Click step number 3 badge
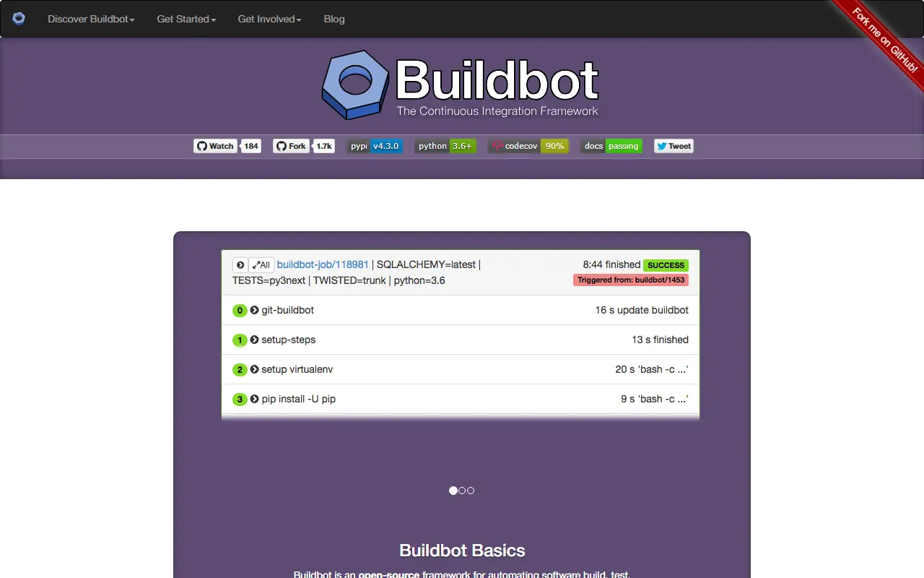Screen dimensions: 924x578 click(x=240, y=400)
